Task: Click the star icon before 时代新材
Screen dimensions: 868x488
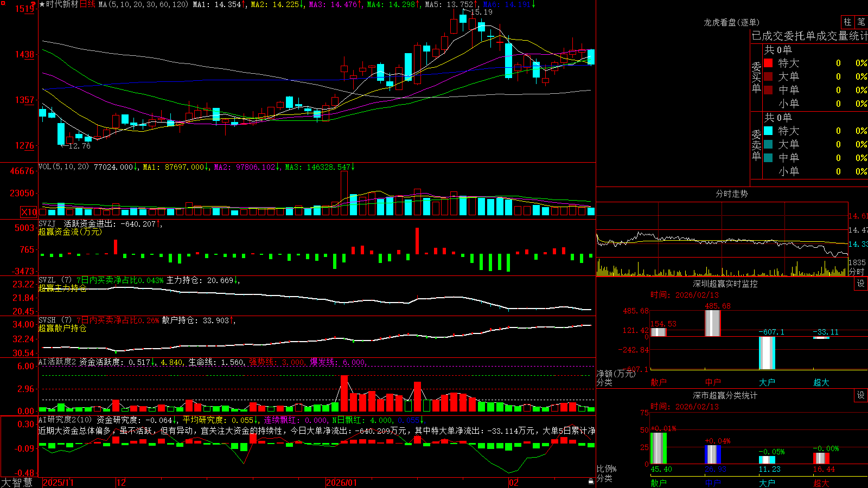Action: coord(42,4)
